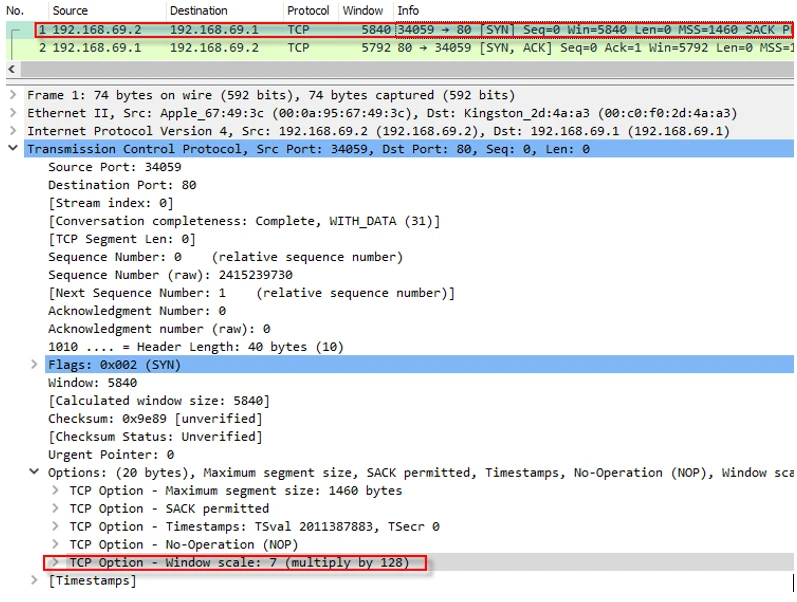Click the left arrow of horizontal scrollbar
The height and width of the screenshot is (602, 797).
coord(12,70)
